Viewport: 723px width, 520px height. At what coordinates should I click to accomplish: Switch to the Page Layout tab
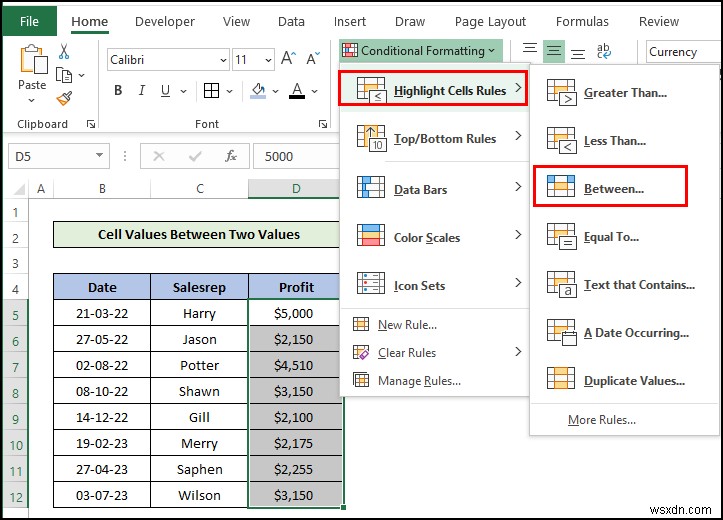(490, 22)
